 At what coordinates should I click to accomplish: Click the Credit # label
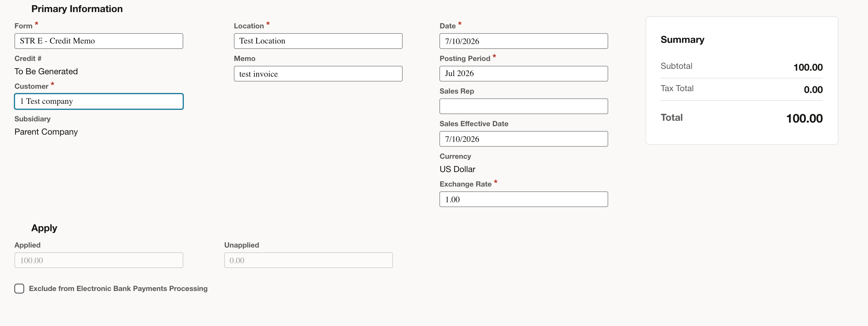pyautogui.click(x=28, y=58)
